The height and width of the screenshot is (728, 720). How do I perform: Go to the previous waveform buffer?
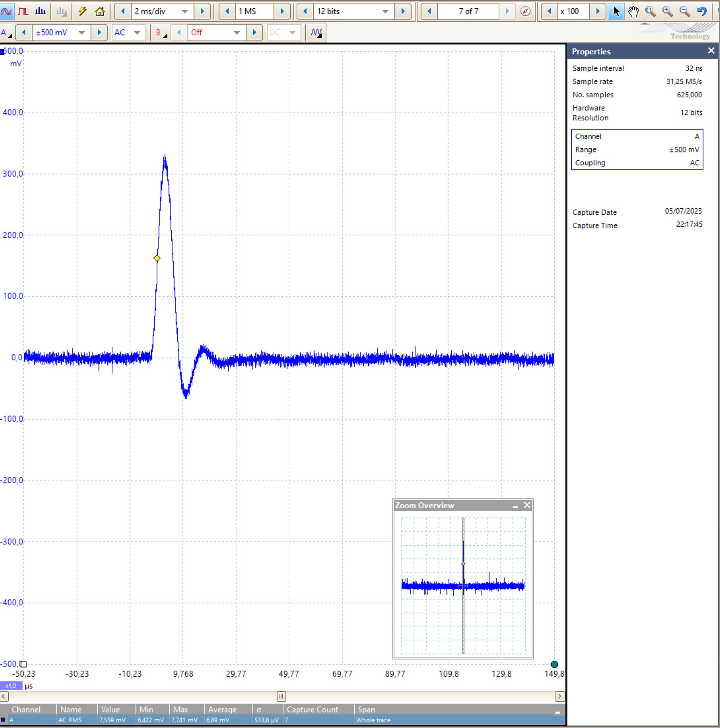[x=429, y=11]
